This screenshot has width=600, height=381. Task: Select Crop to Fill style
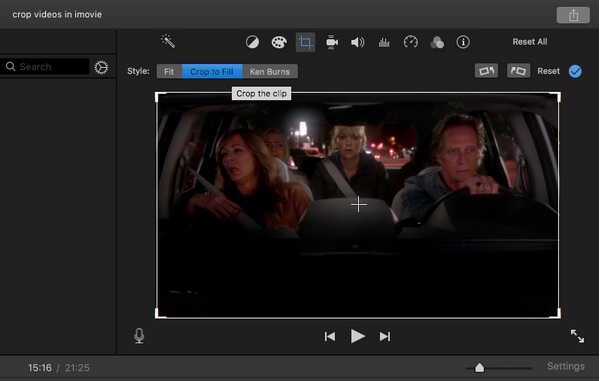[x=212, y=72]
